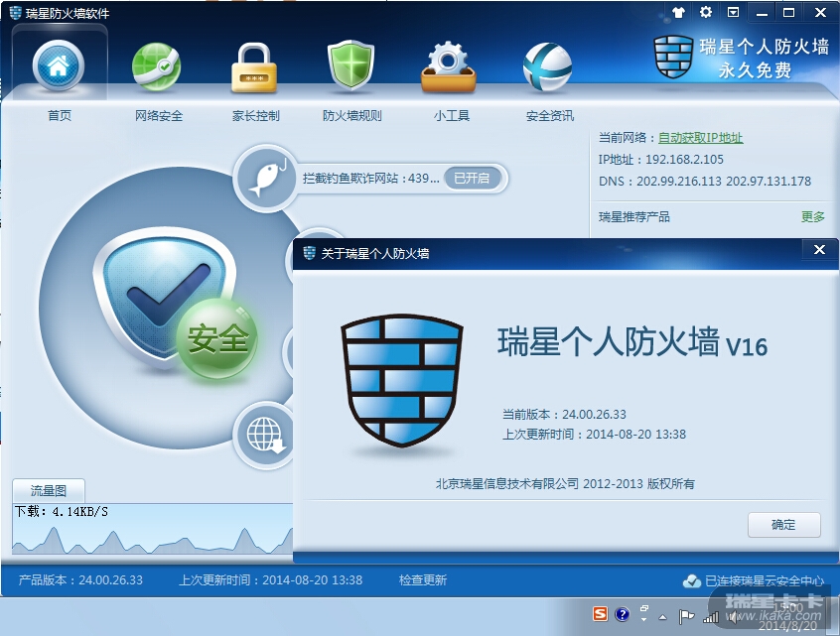The width and height of the screenshot is (840, 636).
Task: Click the Sogou S input tray icon
Action: point(600,614)
